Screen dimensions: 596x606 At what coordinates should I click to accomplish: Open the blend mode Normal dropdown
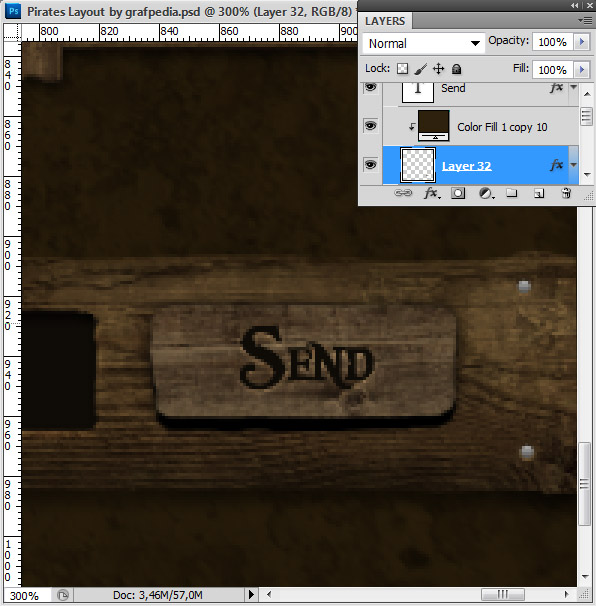(424, 43)
